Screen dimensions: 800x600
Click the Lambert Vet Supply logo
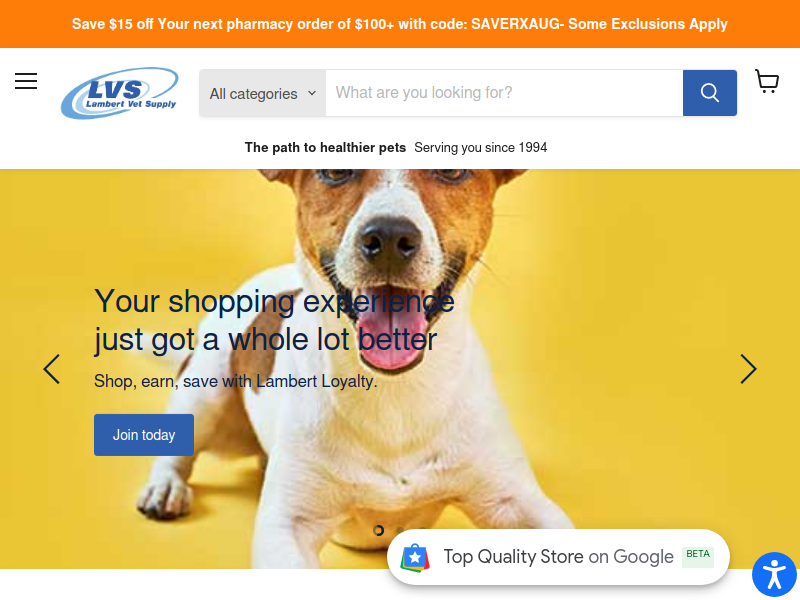click(x=120, y=93)
